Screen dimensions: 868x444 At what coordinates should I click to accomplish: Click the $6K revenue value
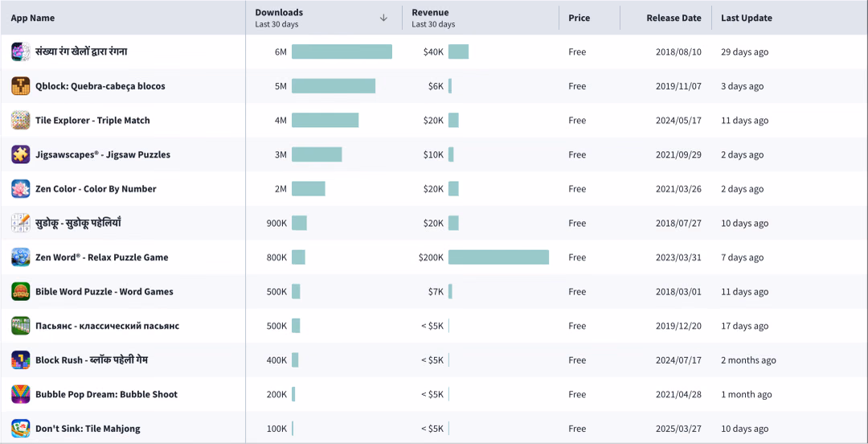436,86
